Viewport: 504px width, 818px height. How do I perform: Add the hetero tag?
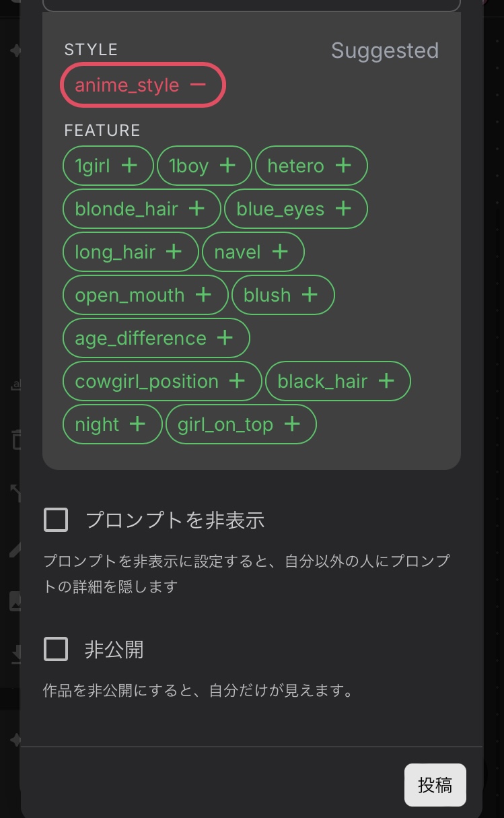[x=343, y=166]
